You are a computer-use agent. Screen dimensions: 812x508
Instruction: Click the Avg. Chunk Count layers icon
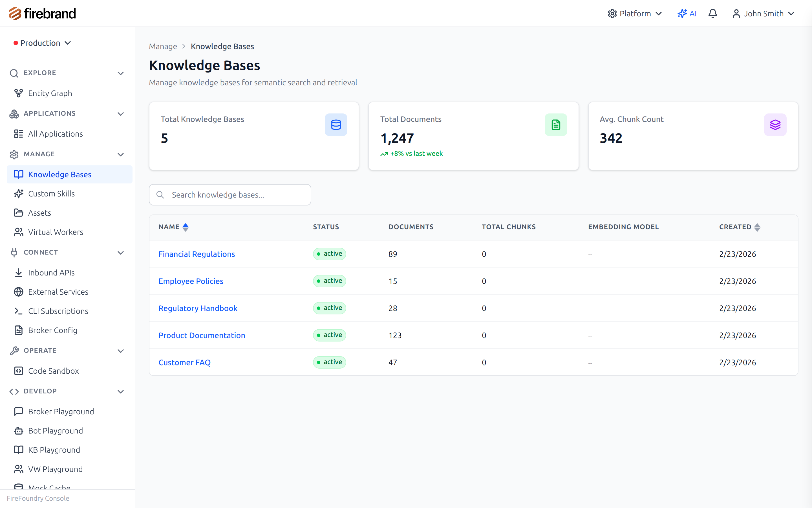pyautogui.click(x=775, y=125)
